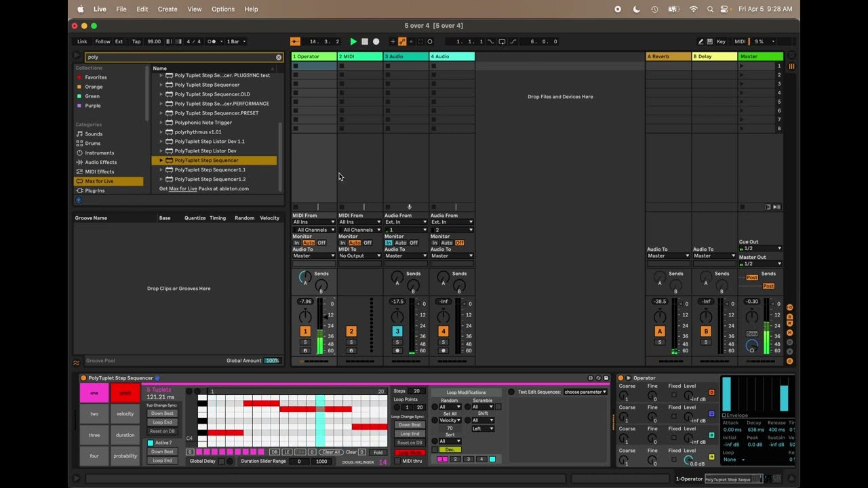
Task: Clear the browser search field
Action: (x=278, y=57)
